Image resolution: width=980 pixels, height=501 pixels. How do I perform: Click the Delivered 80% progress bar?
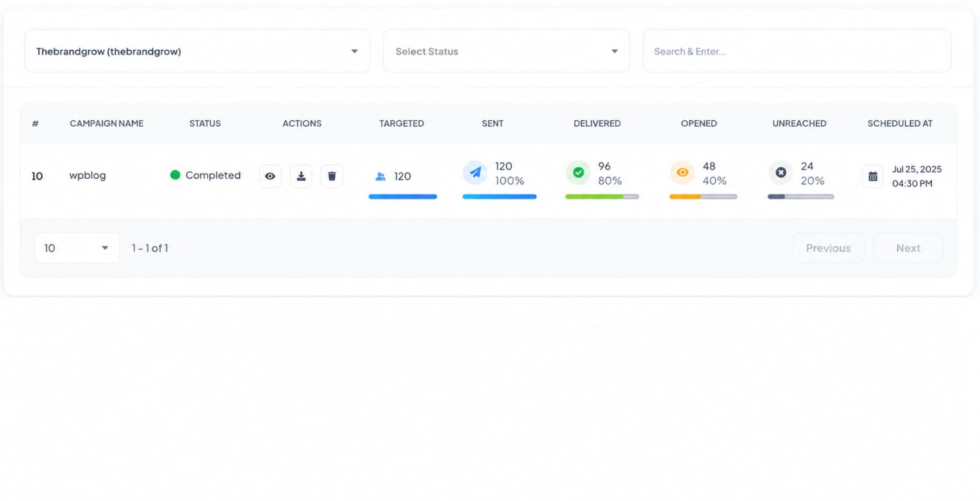tap(602, 197)
